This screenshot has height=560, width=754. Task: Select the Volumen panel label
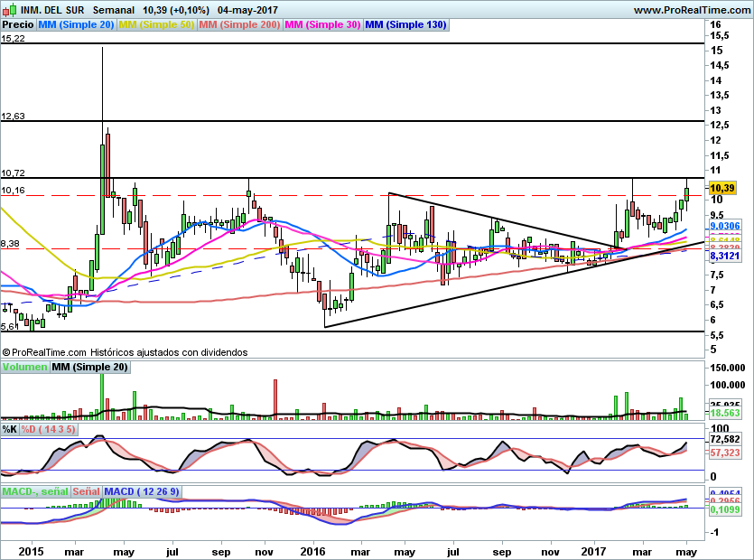pos(24,367)
